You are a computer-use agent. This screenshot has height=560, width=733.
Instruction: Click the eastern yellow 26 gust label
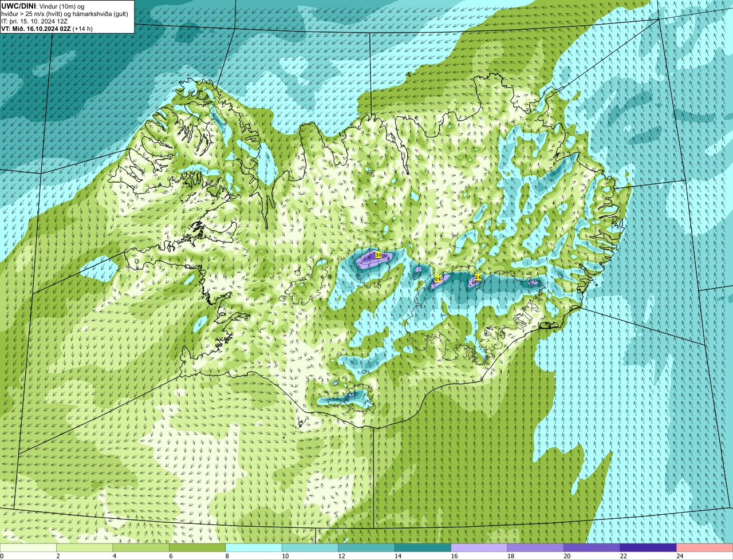coord(478,277)
